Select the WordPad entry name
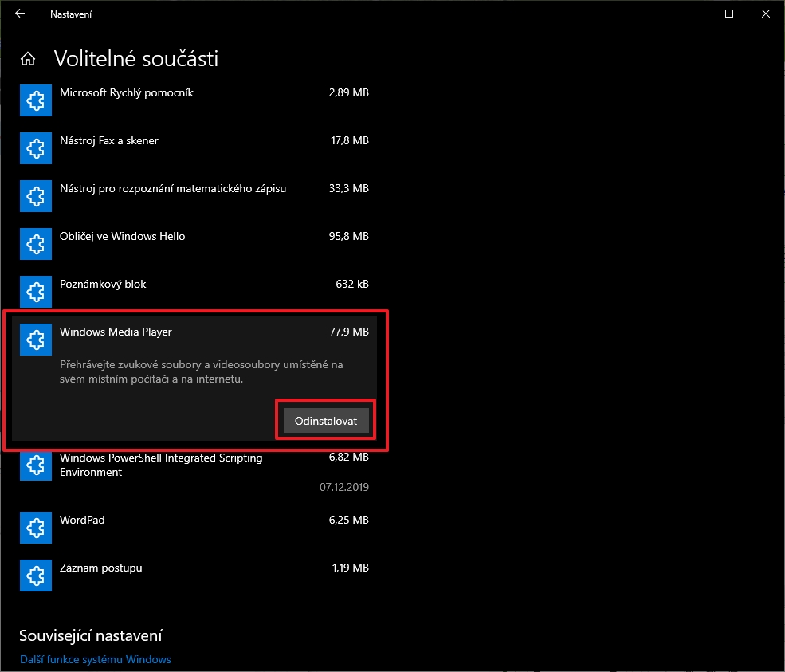This screenshot has height=672, width=785. tap(82, 520)
